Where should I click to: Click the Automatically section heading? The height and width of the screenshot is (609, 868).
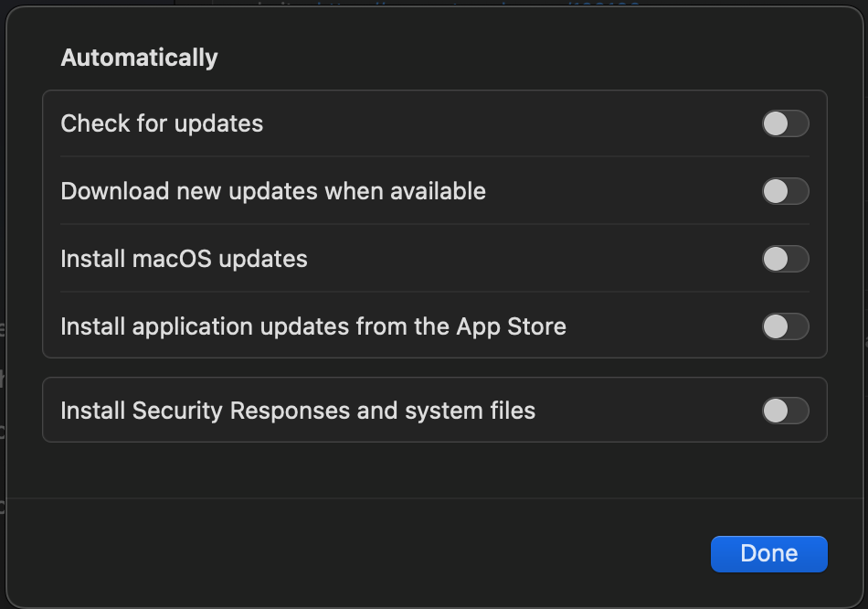pos(139,59)
